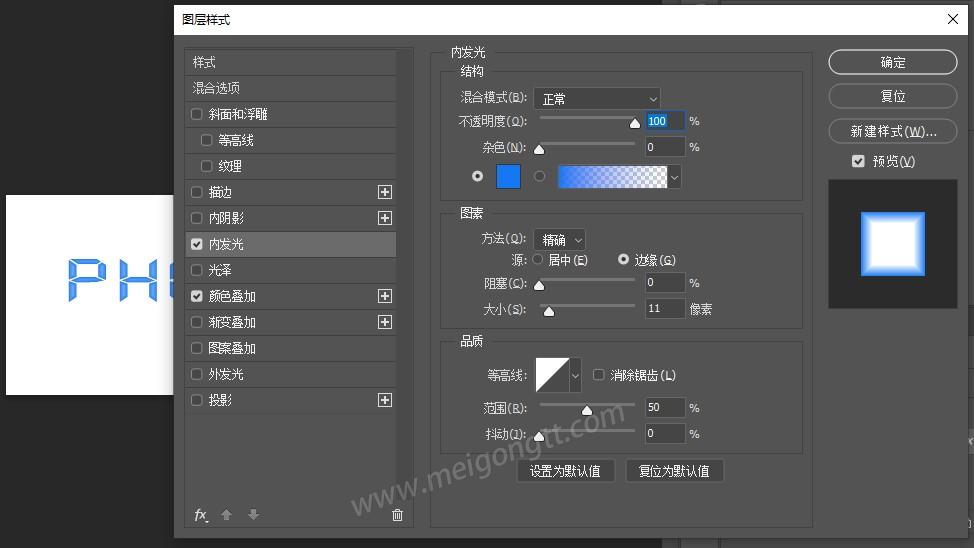Enable the 渐变叠加 checkbox

coord(197,322)
